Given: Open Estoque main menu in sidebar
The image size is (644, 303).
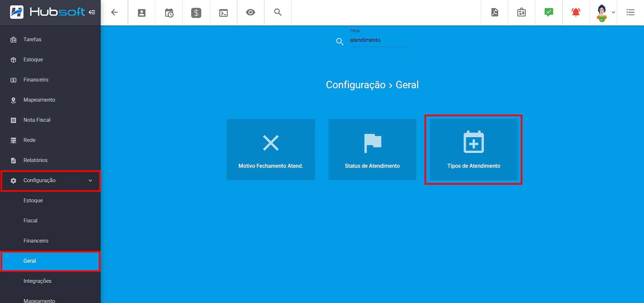Looking at the screenshot, I should pyautogui.click(x=50, y=60).
